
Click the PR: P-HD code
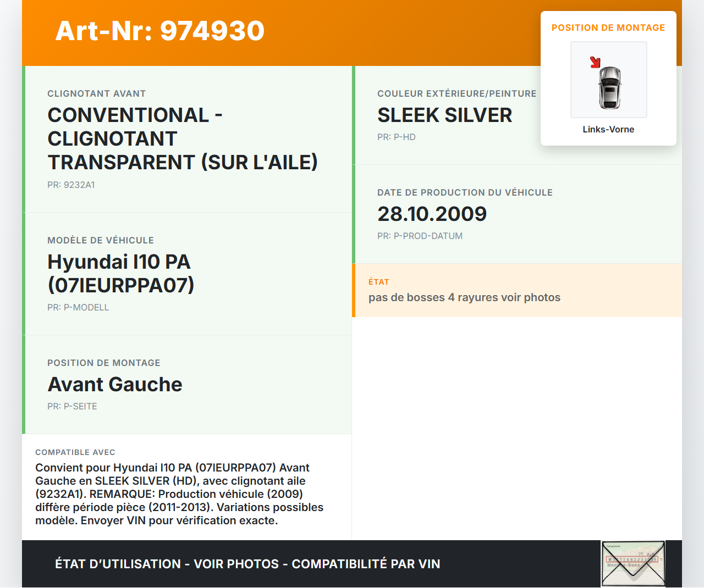[x=396, y=137]
